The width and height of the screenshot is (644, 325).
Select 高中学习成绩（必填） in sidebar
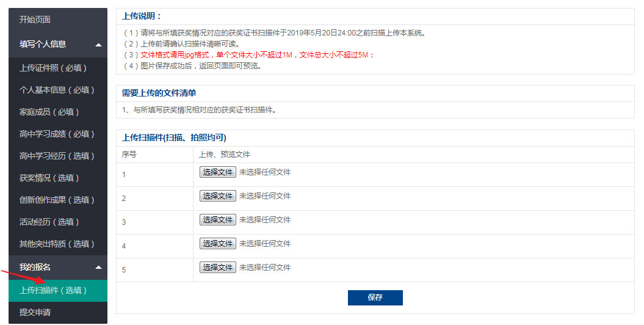click(x=58, y=134)
